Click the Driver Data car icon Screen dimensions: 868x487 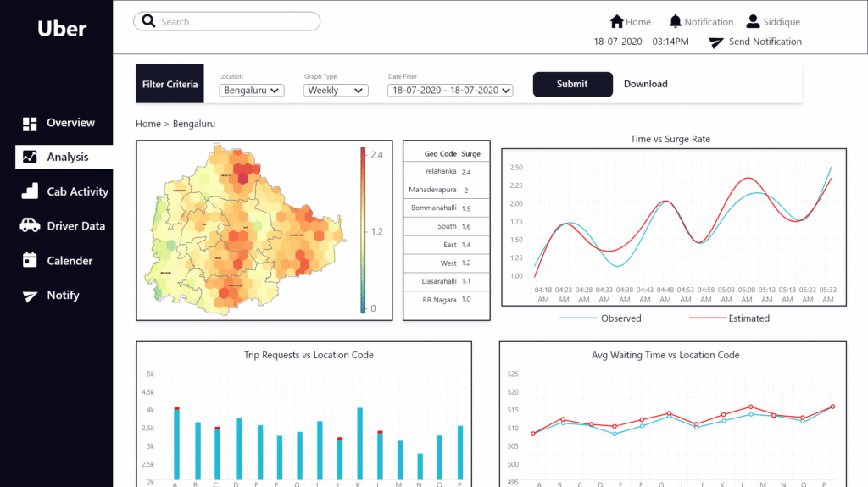(x=30, y=226)
